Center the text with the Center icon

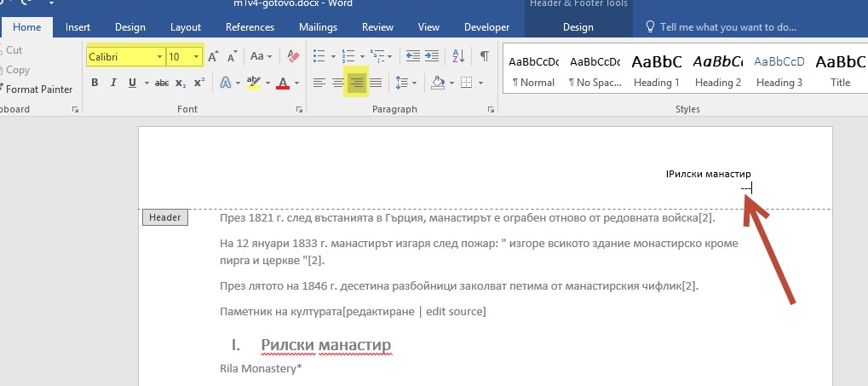tap(338, 83)
